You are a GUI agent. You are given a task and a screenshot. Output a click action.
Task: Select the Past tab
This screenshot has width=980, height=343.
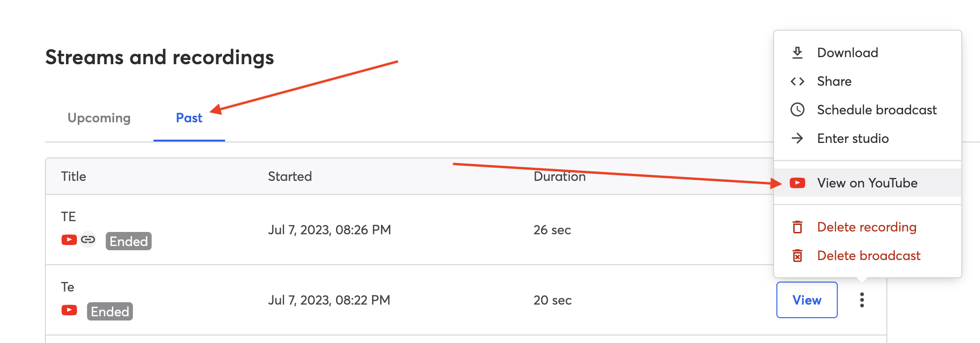pyautogui.click(x=189, y=118)
